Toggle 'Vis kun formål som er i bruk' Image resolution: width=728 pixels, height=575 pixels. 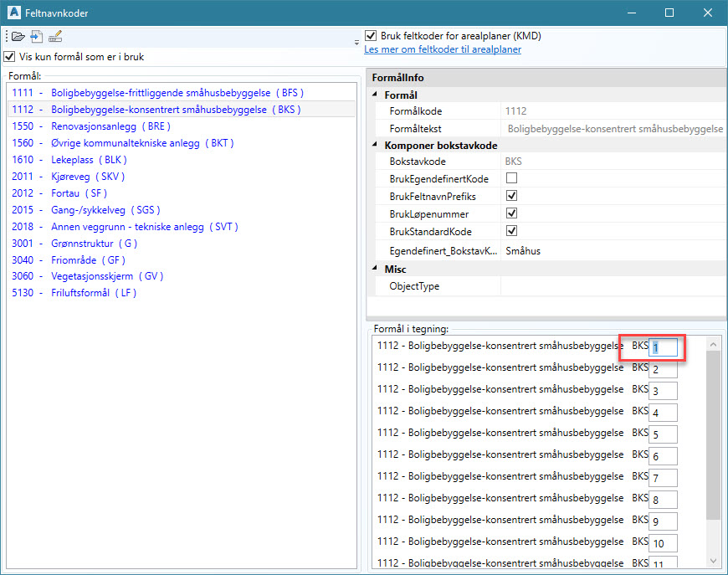pos(9,57)
